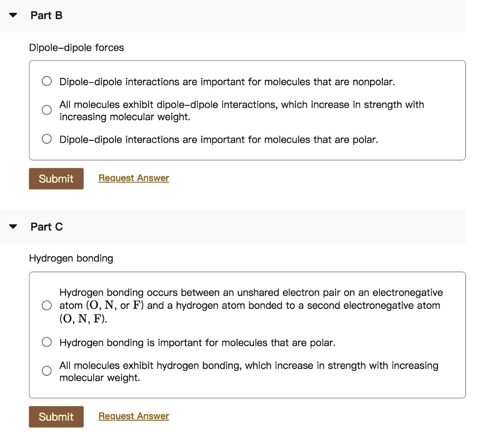Submit the Part C answer
504x432 pixels.
pyautogui.click(x=56, y=417)
